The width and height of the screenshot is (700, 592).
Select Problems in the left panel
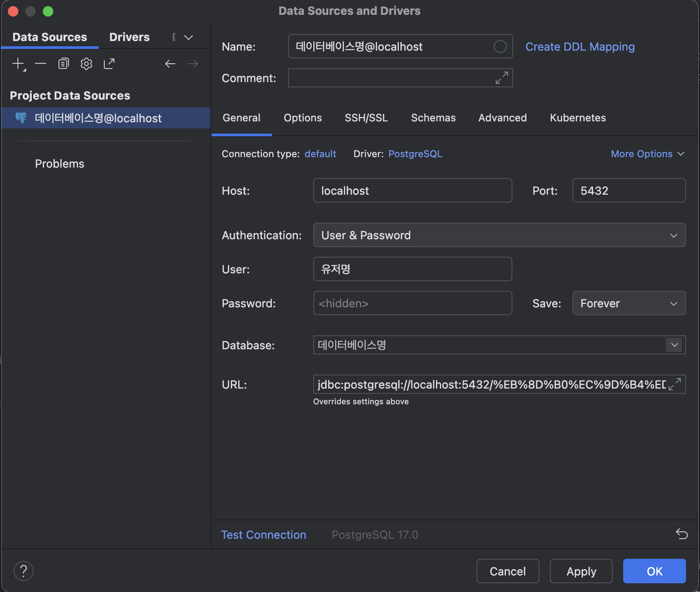click(x=59, y=164)
